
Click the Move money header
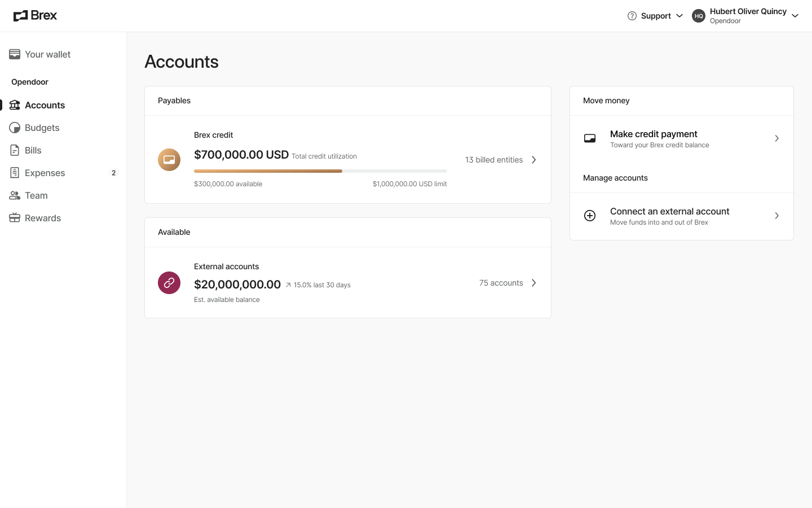click(606, 100)
